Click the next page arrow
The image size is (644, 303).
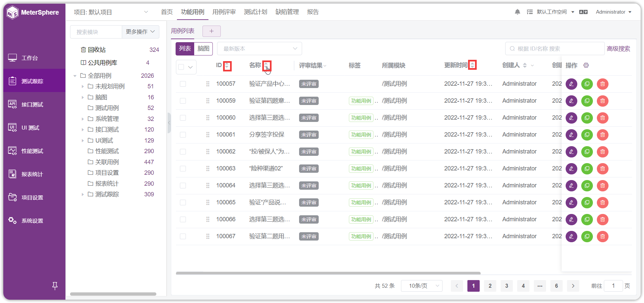[x=573, y=286]
